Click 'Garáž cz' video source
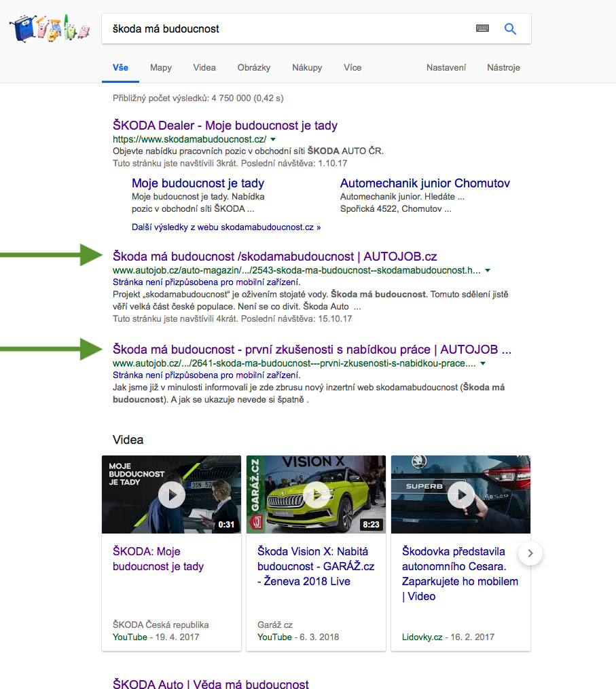616x689 pixels. coord(275,625)
